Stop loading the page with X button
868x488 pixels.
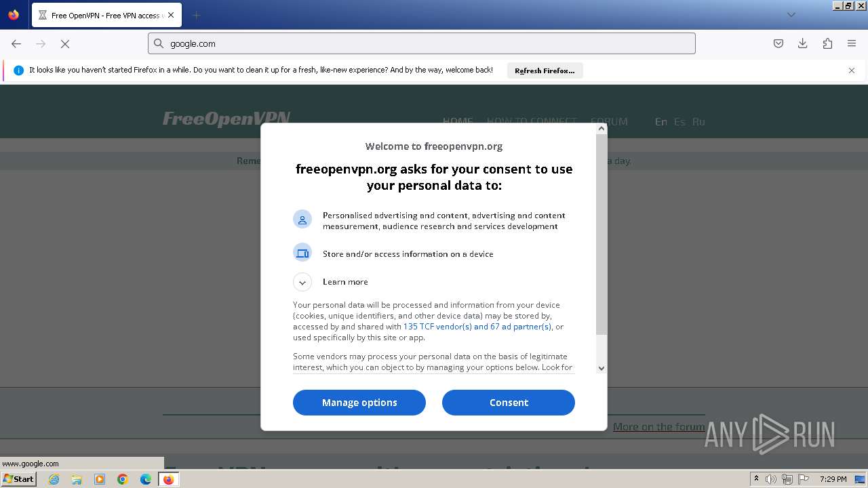(x=65, y=43)
